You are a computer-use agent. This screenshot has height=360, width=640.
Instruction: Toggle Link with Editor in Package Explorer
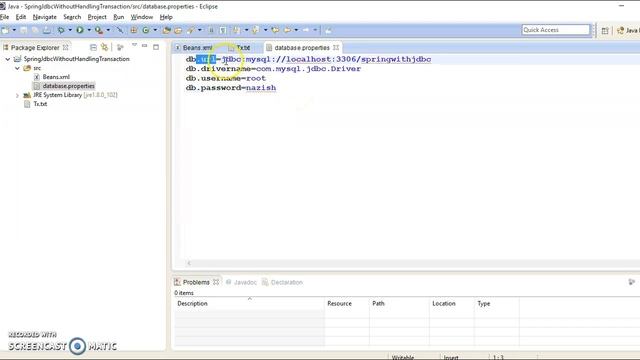pyautogui.click(x=104, y=47)
